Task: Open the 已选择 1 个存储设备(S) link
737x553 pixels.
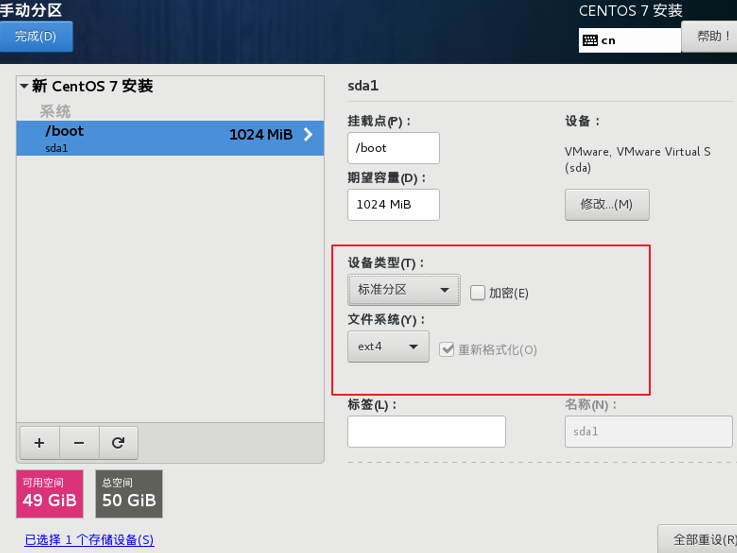Action: [89, 540]
